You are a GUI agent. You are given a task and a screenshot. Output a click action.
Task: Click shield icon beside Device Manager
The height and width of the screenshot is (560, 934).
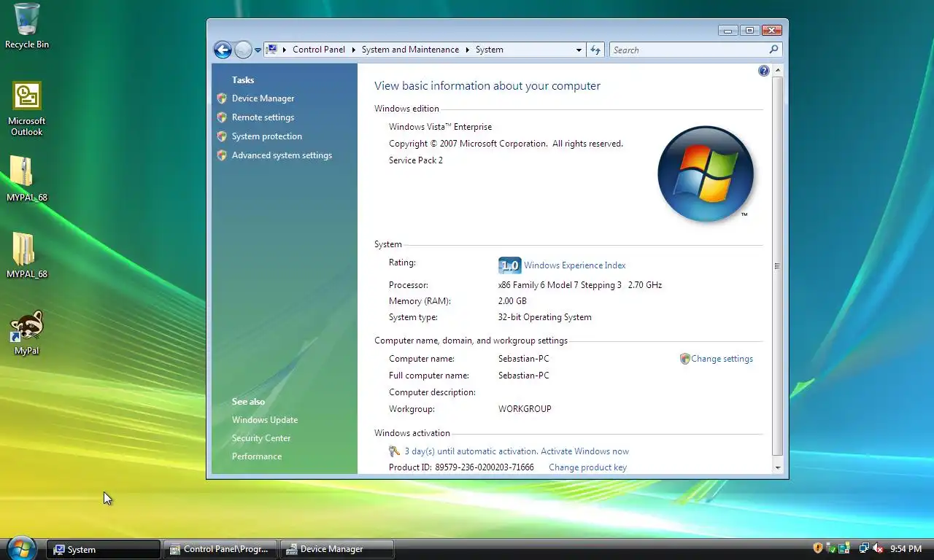222,98
